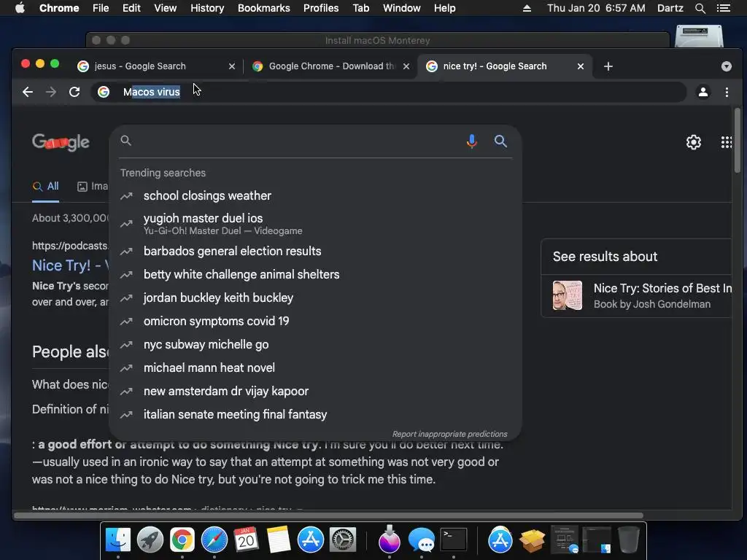
Task: Open Messages from the Dock
Action: [x=422, y=540]
